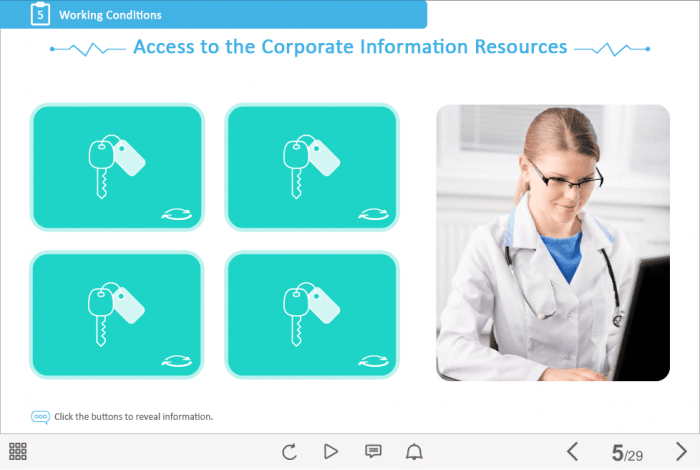Click the clipboard icon numbered 5
700x470 pixels.
[39, 14]
